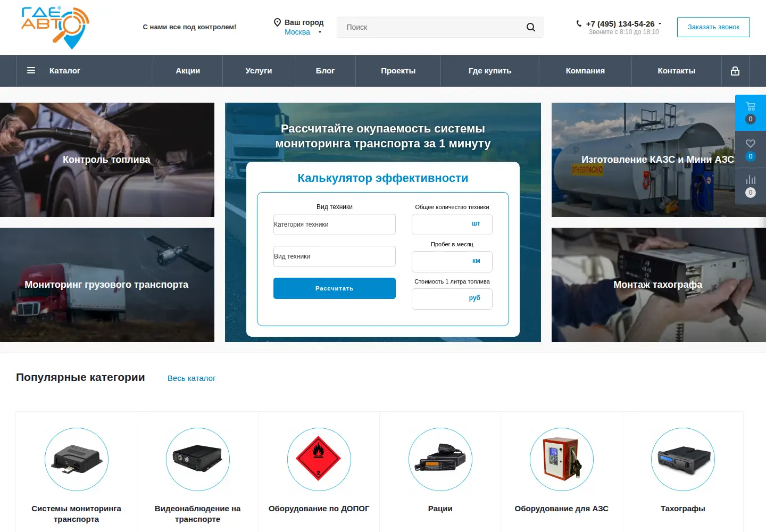The image size is (766, 532).
Task: Click the Тахографы device image
Action: pos(683,459)
